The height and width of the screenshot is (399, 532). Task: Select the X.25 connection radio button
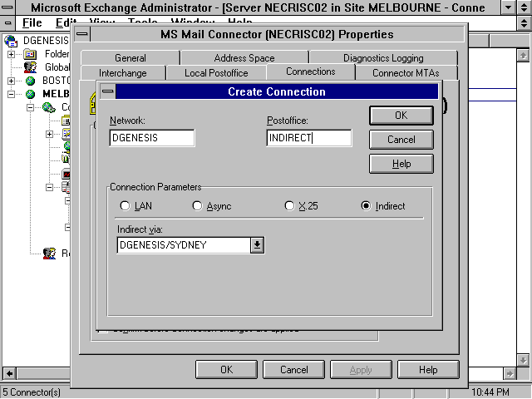pos(289,205)
